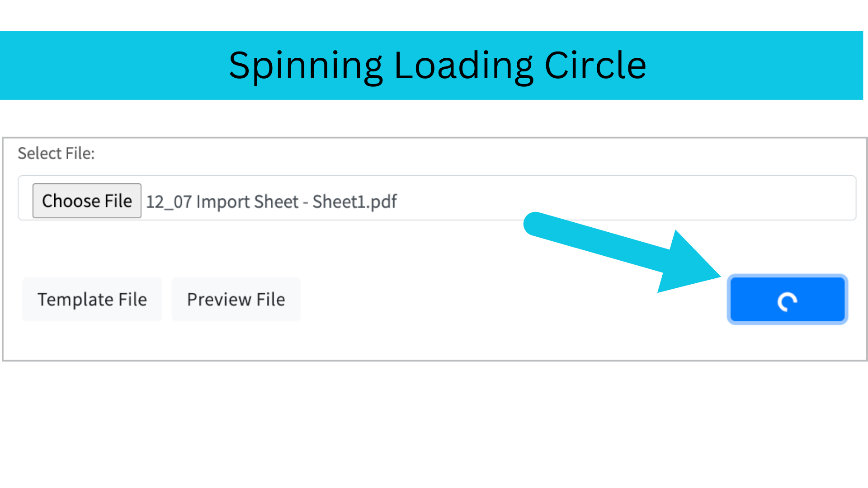The width and height of the screenshot is (868, 488).
Task: Click the 'Sheet1.pdf' part of the filename
Action: [354, 202]
